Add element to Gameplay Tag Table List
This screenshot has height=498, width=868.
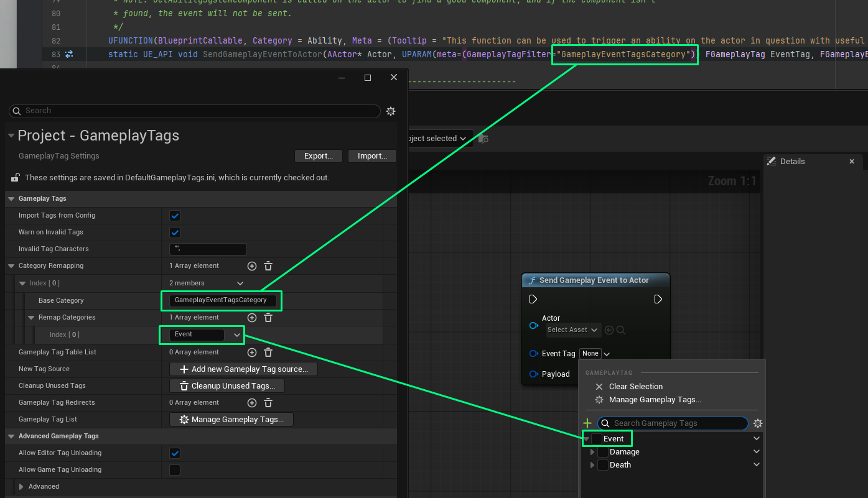(252, 353)
